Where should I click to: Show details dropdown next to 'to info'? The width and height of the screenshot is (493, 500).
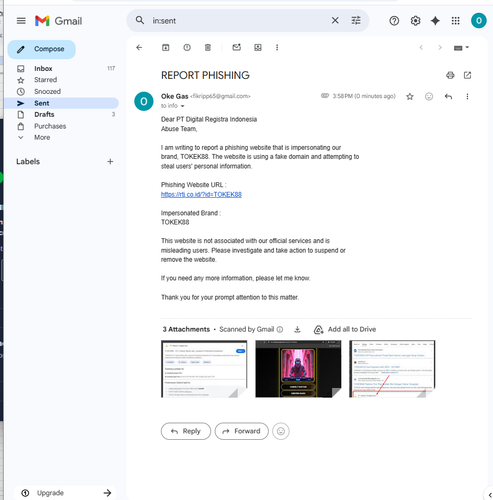click(x=182, y=106)
